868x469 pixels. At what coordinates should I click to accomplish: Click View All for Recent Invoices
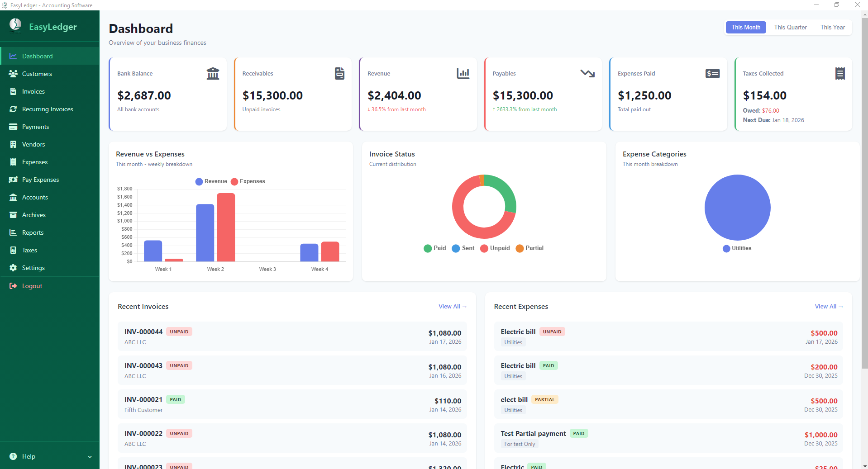click(x=452, y=306)
